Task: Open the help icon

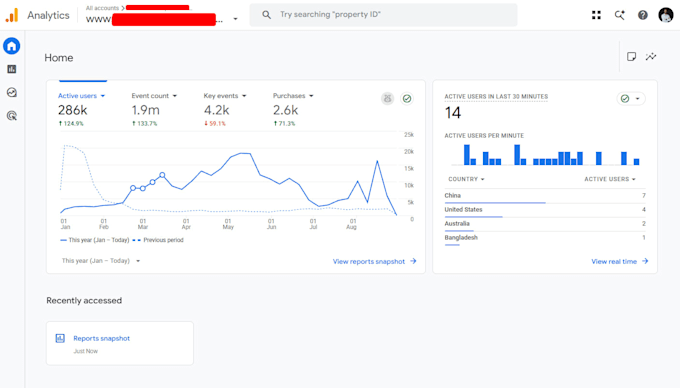Action: [643, 15]
